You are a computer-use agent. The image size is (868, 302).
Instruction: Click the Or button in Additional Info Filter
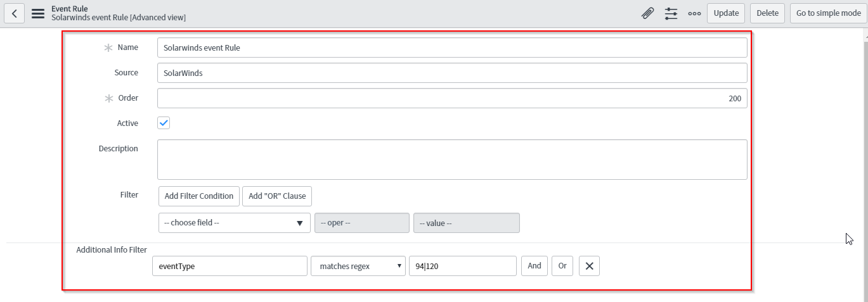(562, 266)
